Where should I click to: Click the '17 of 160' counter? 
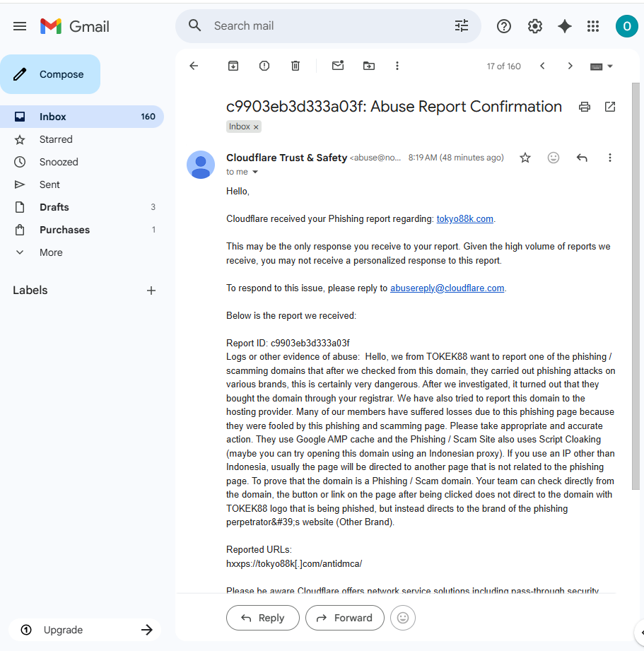(503, 66)
